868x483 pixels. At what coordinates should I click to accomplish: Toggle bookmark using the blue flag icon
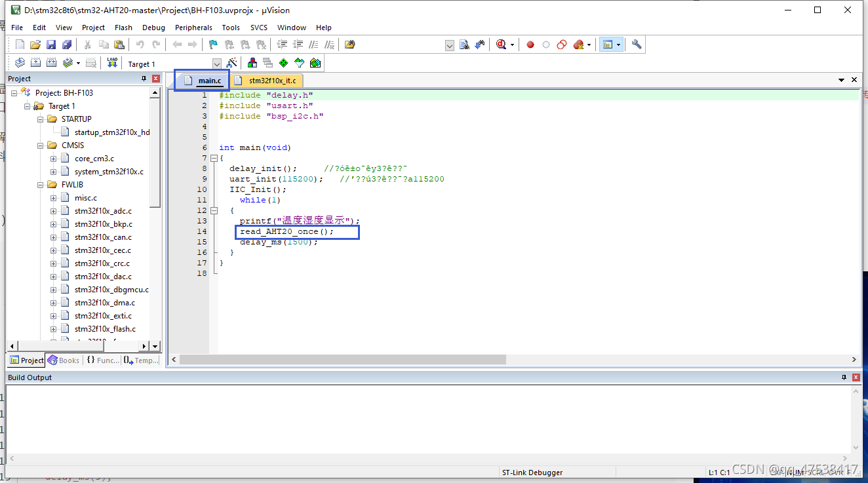213,45
